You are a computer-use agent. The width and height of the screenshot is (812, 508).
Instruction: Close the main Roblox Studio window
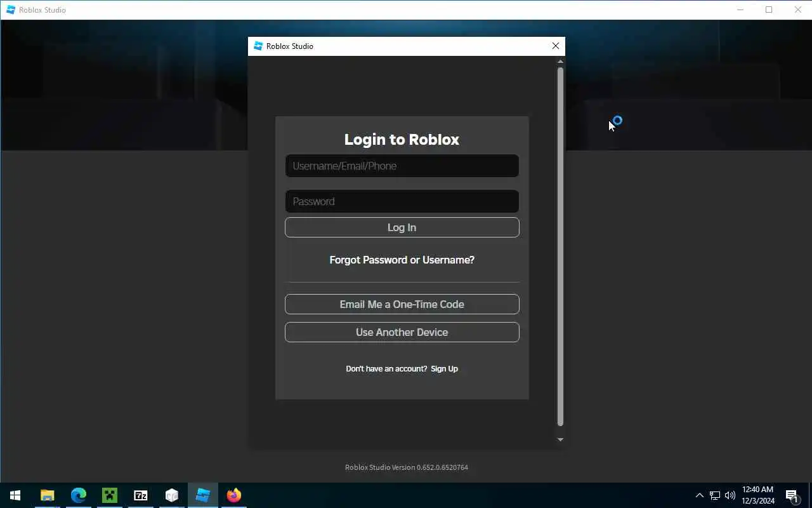pos(798,10)
